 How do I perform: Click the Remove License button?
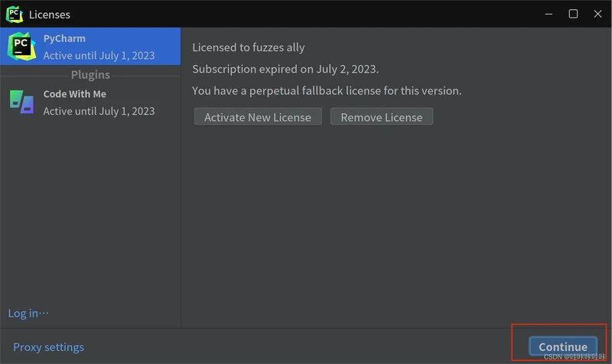(x=382, y=117)
